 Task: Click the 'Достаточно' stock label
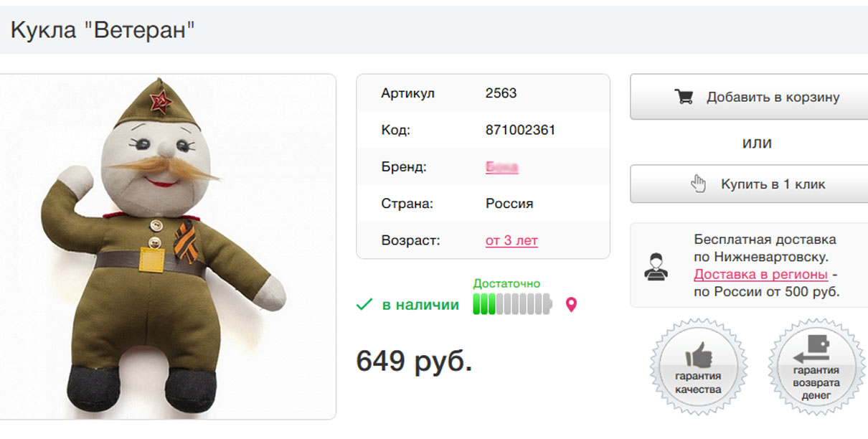pos(506,283)
